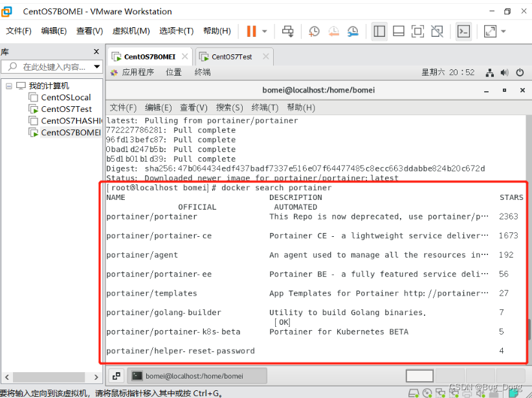
Task: Click the library scroll-right arrow
Action: tap(96, 377)
